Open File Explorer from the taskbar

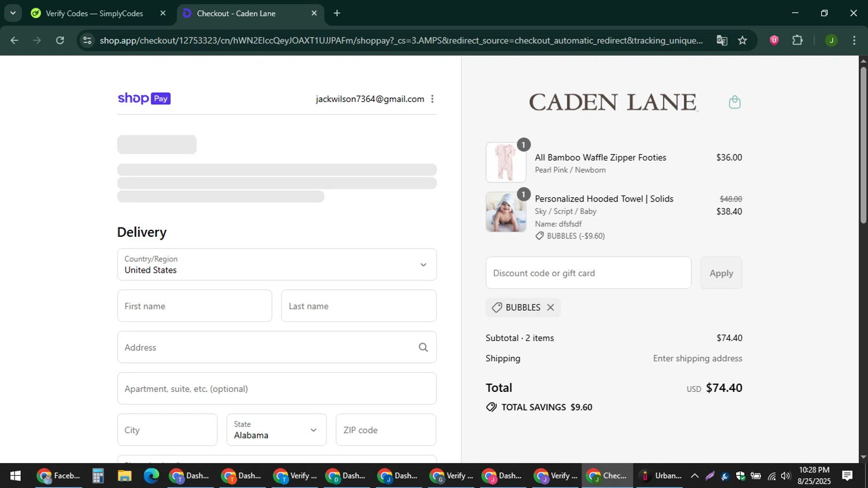coord(124,476)
